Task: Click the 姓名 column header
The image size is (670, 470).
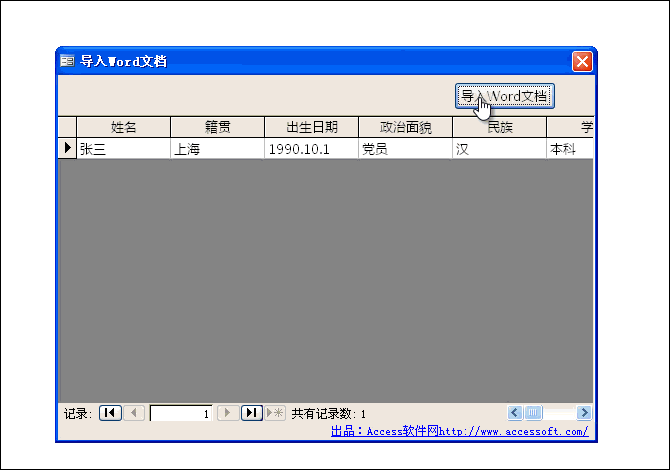Action: pyautogui.click(x=123, y=127)
